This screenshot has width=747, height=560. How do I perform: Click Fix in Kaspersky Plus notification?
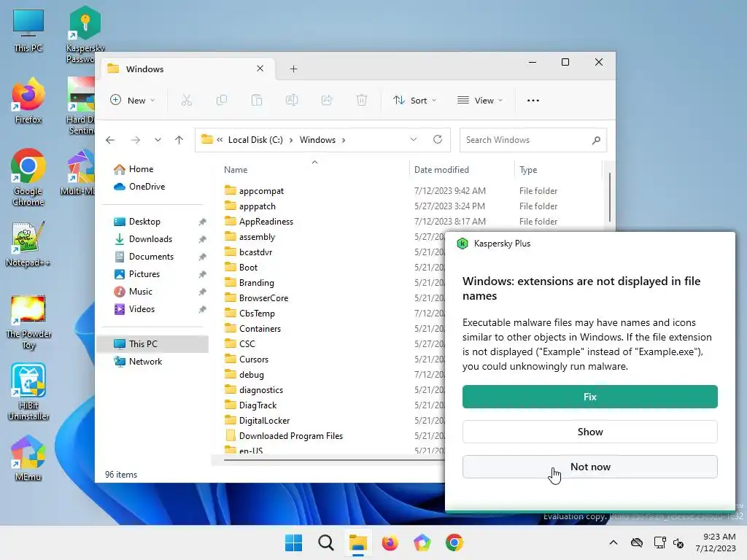(589, 397)
